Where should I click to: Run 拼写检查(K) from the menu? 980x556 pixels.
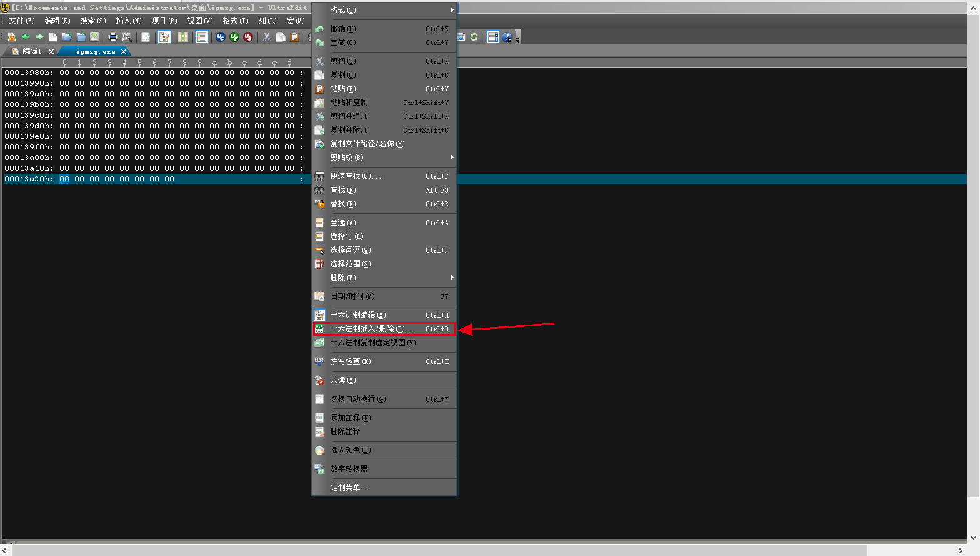[384, 361]
